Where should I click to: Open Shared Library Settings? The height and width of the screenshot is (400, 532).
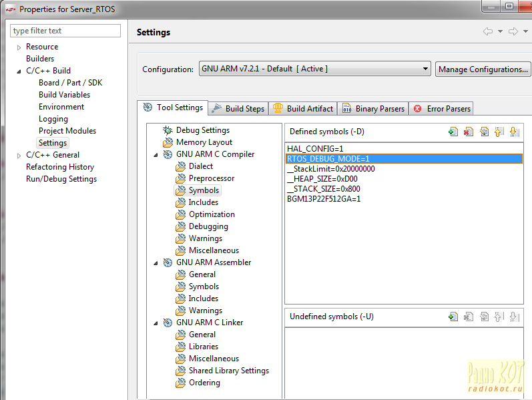[229, 371]
